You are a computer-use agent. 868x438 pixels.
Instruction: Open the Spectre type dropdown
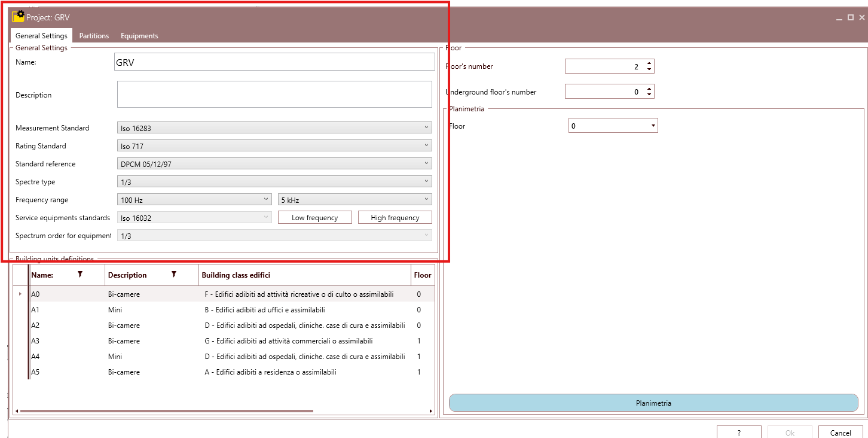pos(274,181)
